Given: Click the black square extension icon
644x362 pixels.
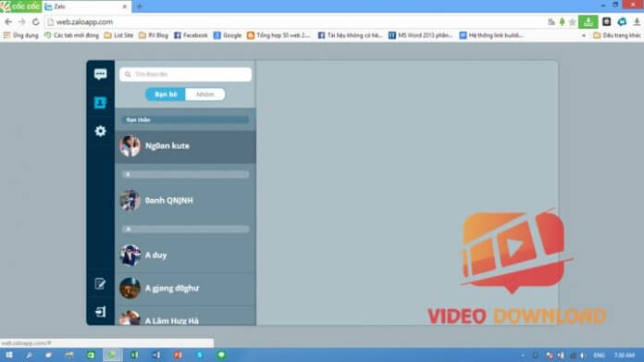Looking at the screenshot, I should [x=607, y=22].
